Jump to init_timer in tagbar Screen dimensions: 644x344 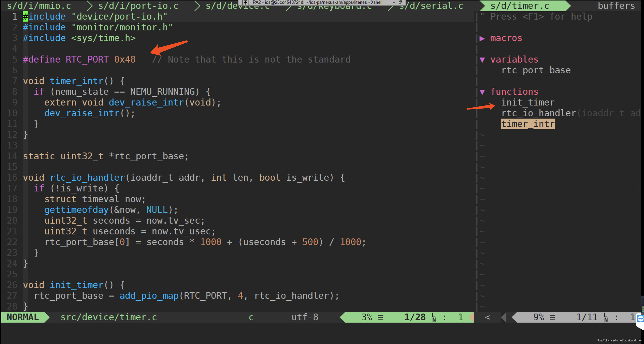click(x=528, y=103)
